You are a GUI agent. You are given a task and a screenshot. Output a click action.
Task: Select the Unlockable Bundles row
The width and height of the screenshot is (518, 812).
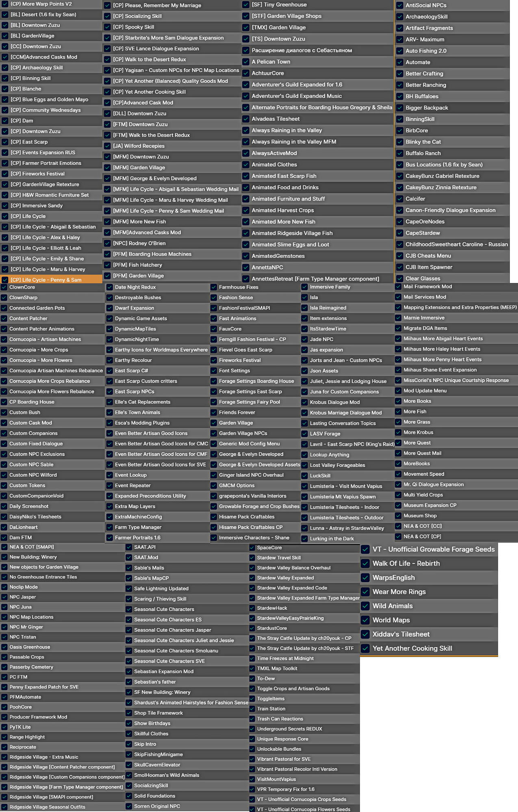pos(304,749)
